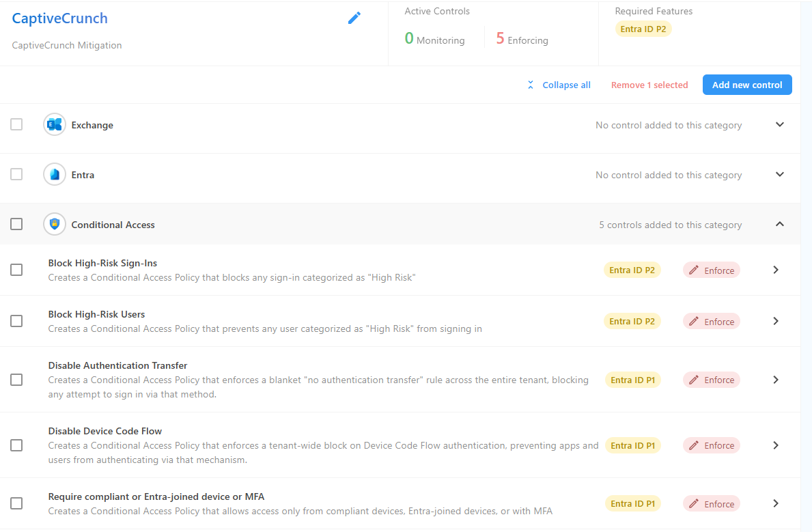
Task: Click pencil icon in Require compliant device Enforce badge
Action: (694, 503)
